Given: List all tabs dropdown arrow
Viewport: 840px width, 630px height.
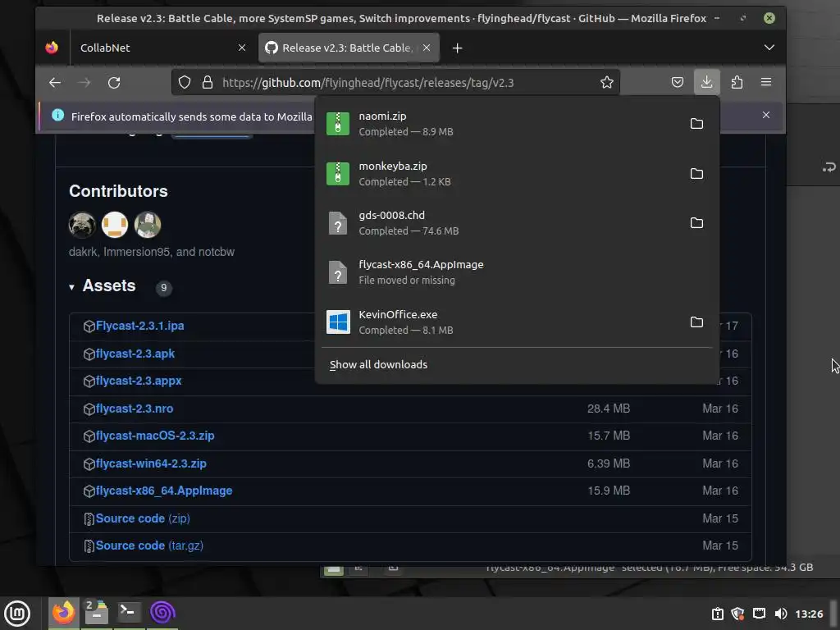Looking at the screenshot, I should (769, 48).
